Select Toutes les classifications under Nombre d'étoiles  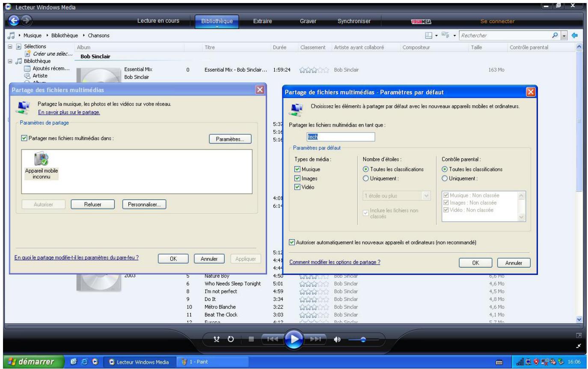366,170
